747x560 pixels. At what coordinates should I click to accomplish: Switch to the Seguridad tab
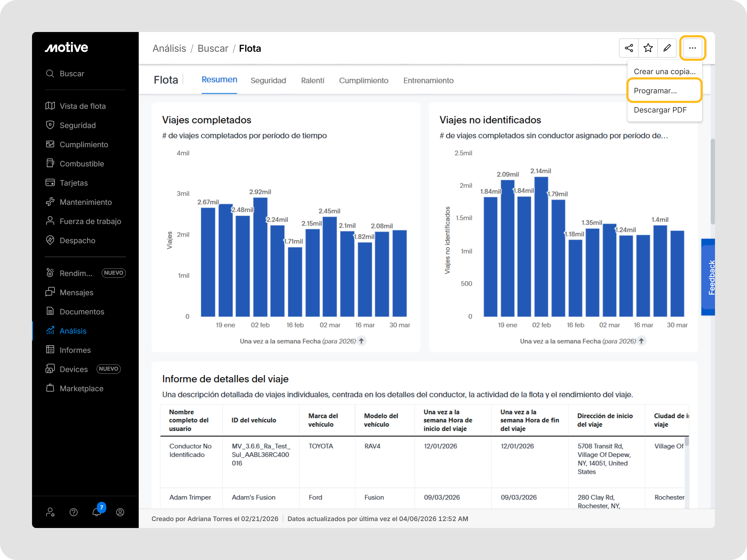coord(268,80)
